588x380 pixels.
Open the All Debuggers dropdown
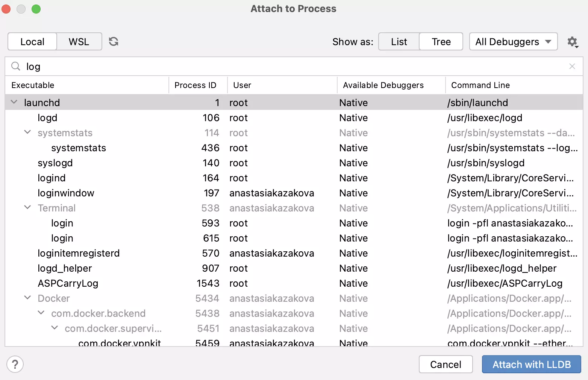(x=513, y=42)
